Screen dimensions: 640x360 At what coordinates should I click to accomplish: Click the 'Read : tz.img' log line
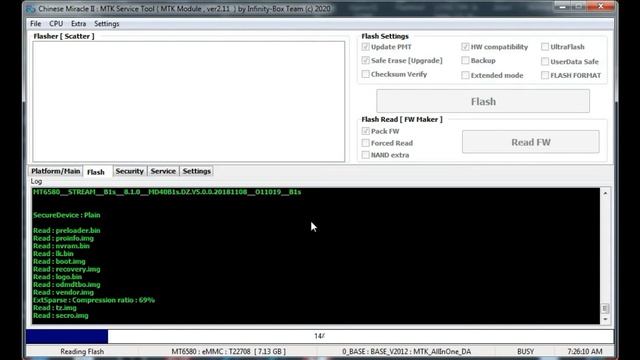[x=55, y=308]
